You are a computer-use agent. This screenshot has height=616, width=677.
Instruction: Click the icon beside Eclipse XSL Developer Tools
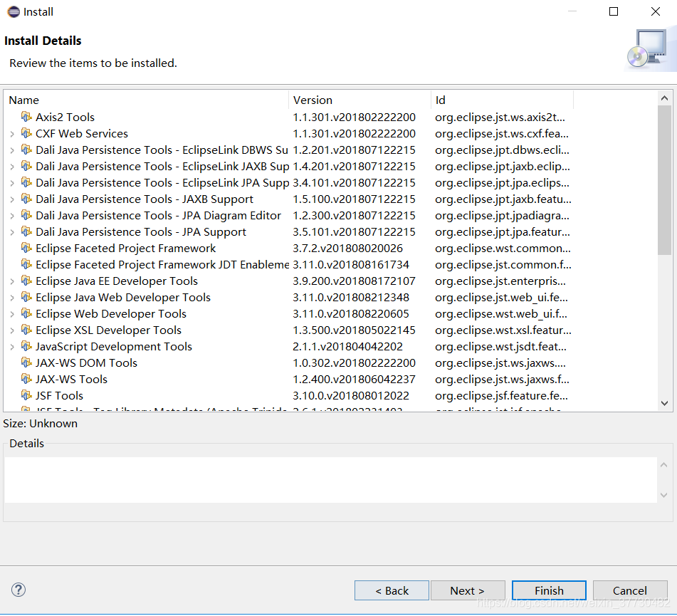coord(26,330)
